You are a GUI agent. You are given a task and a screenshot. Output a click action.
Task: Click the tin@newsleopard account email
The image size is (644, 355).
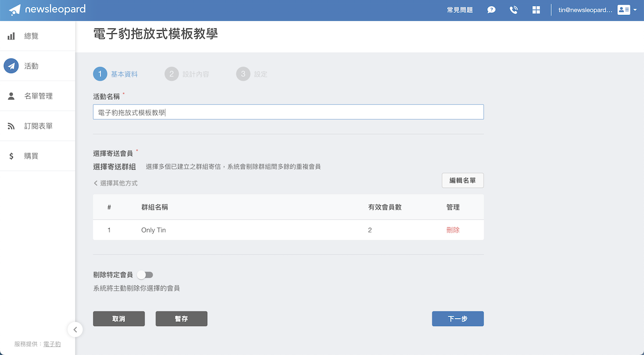(586, 10)
